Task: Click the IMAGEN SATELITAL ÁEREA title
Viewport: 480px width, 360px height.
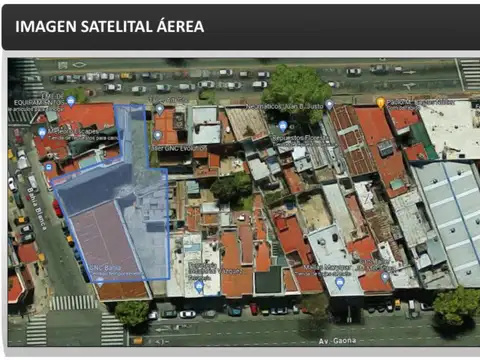Action: [110, 27]
